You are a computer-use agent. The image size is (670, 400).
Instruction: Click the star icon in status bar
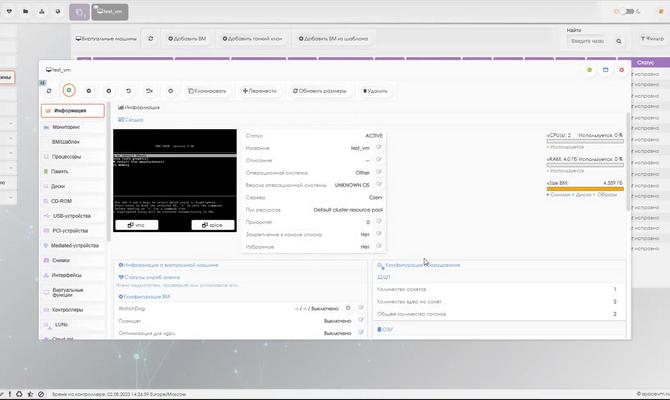pos(30,394)
